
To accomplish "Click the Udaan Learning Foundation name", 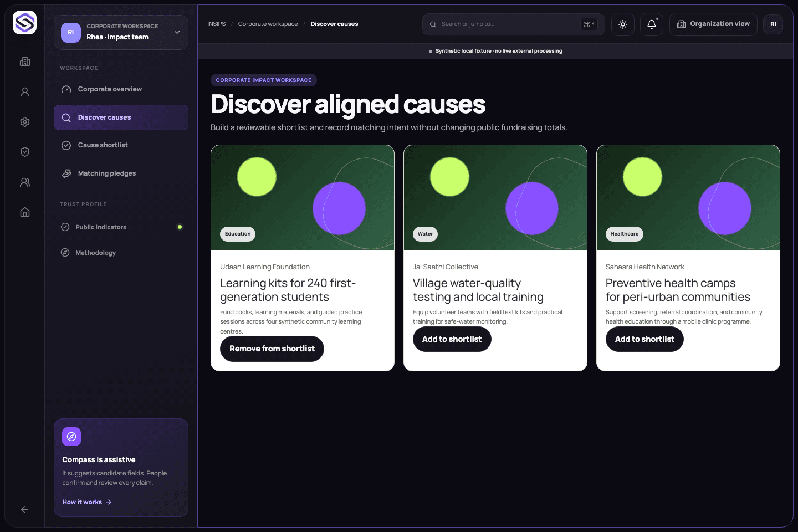I will 265,267.
